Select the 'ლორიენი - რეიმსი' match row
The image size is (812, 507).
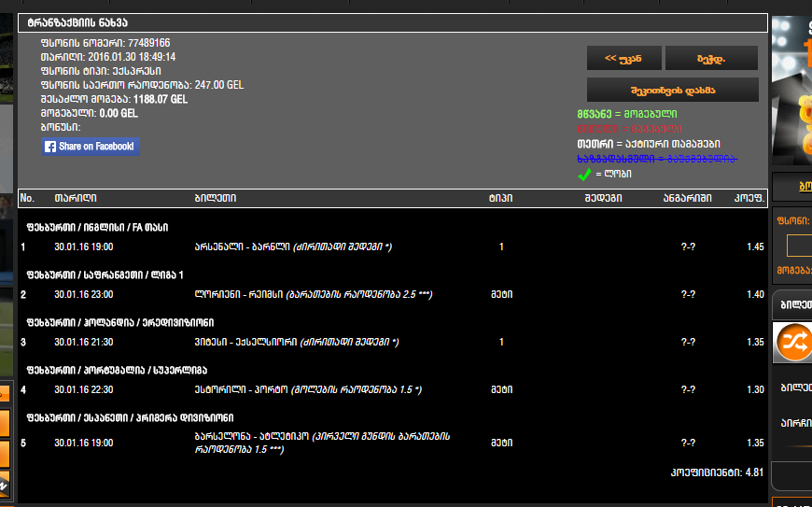[393, 295]
